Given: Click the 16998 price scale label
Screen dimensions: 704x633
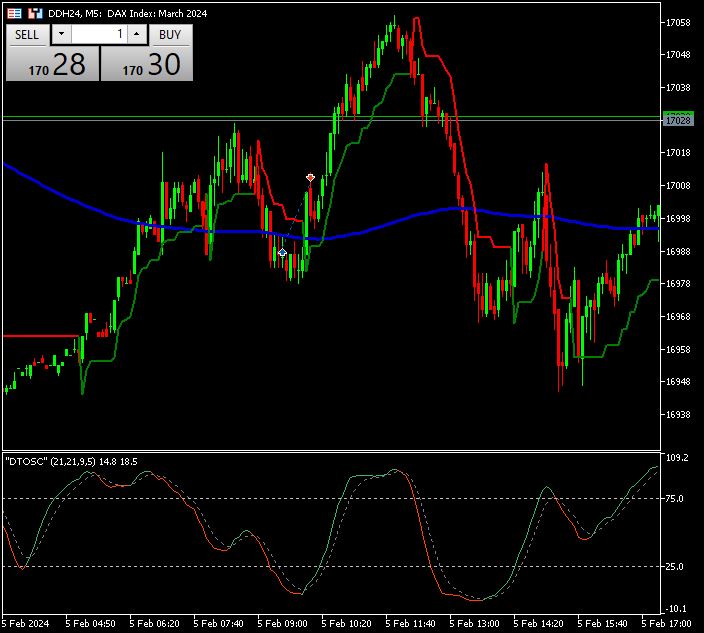Looking at the screenshot, I should click(x=678, y=219).
